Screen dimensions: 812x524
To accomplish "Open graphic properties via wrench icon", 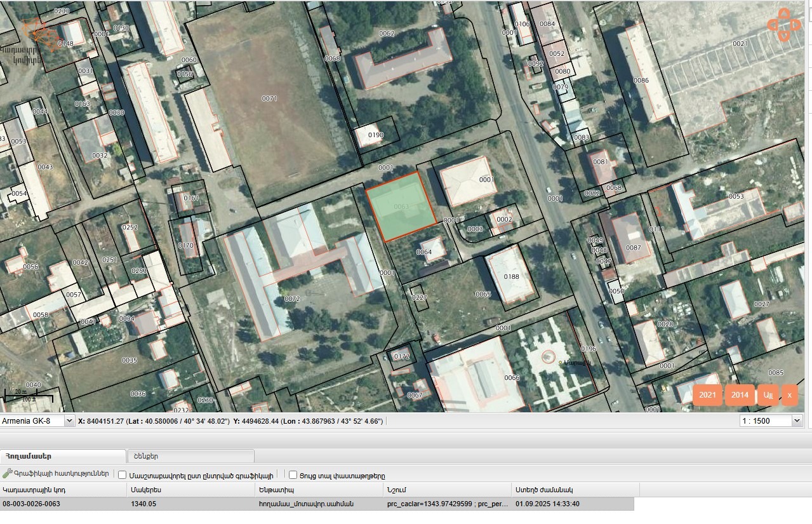I will 8,474.
